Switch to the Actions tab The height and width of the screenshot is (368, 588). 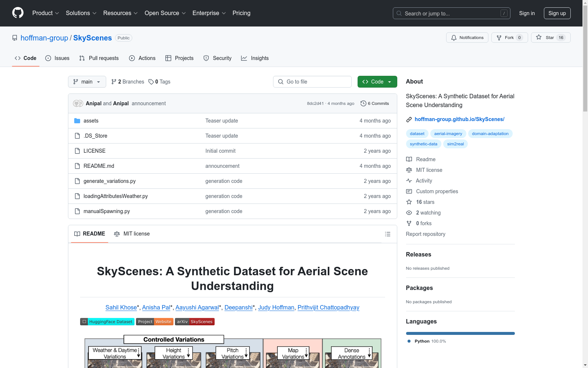[x=142, y=58]
